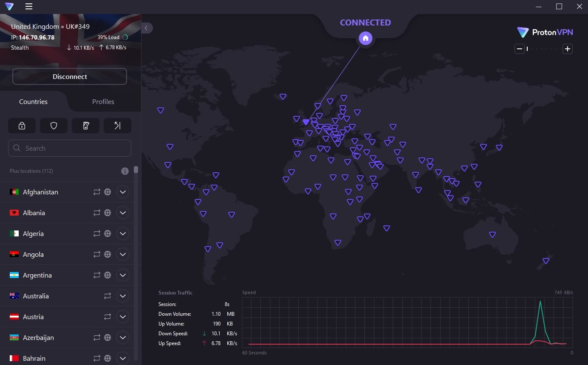Click Bahrain P2P arrows icon
This screenshot has height=365, width=588.
[x=97, y=358]
